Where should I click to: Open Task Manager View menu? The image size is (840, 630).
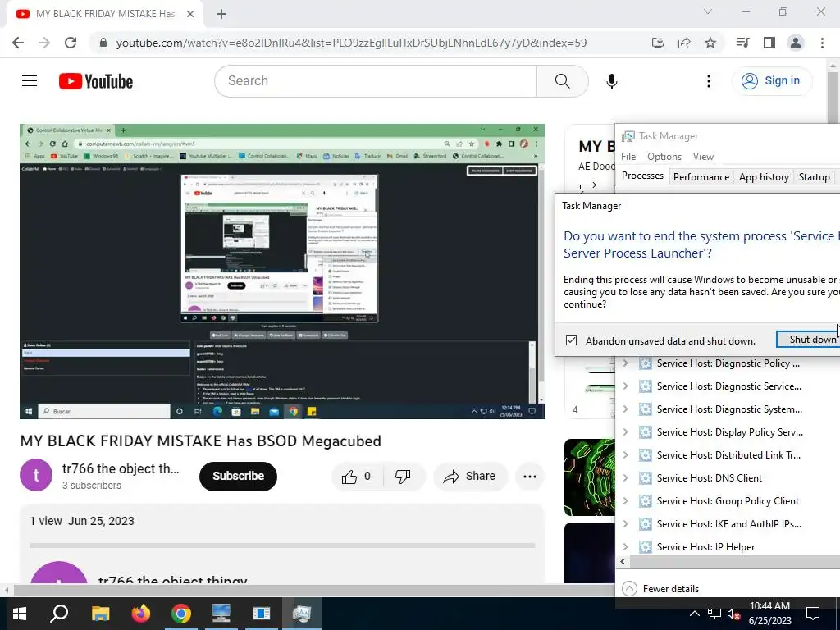(703, 157)
